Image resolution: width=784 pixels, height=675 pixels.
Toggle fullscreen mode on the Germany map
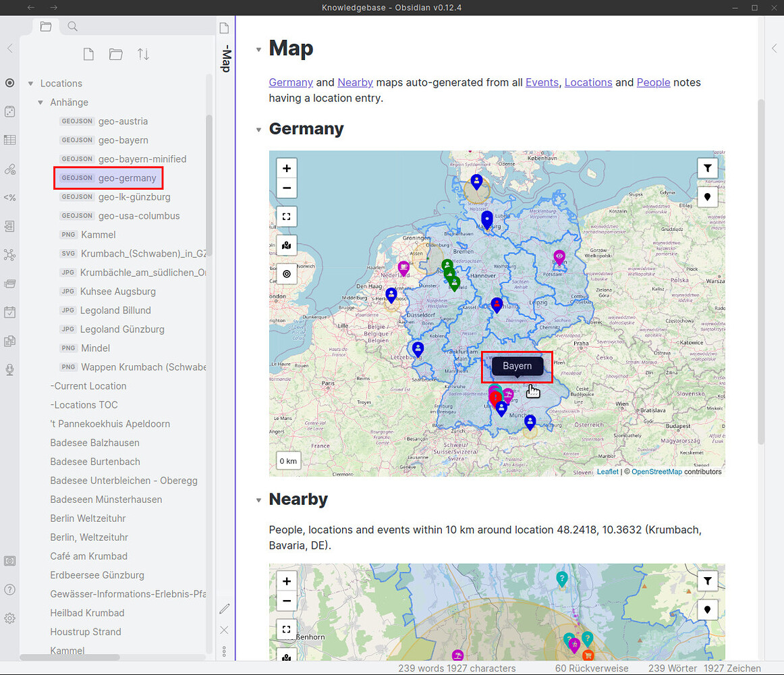[x=286, y=217]
